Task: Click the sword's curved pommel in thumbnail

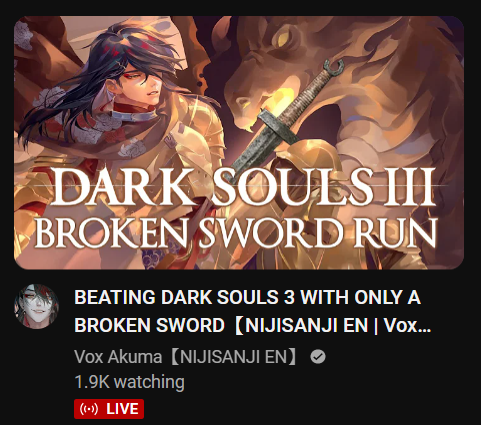Action: (x=334, y=67)
